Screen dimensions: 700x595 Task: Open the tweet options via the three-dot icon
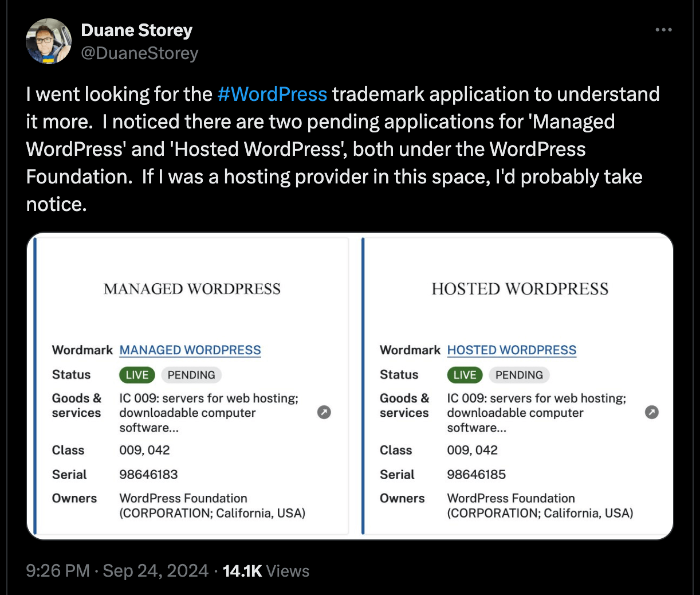pos(663,29)
